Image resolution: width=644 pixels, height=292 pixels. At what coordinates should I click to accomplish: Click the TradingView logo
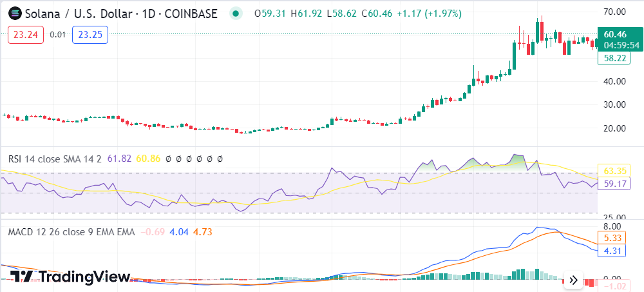70,277
